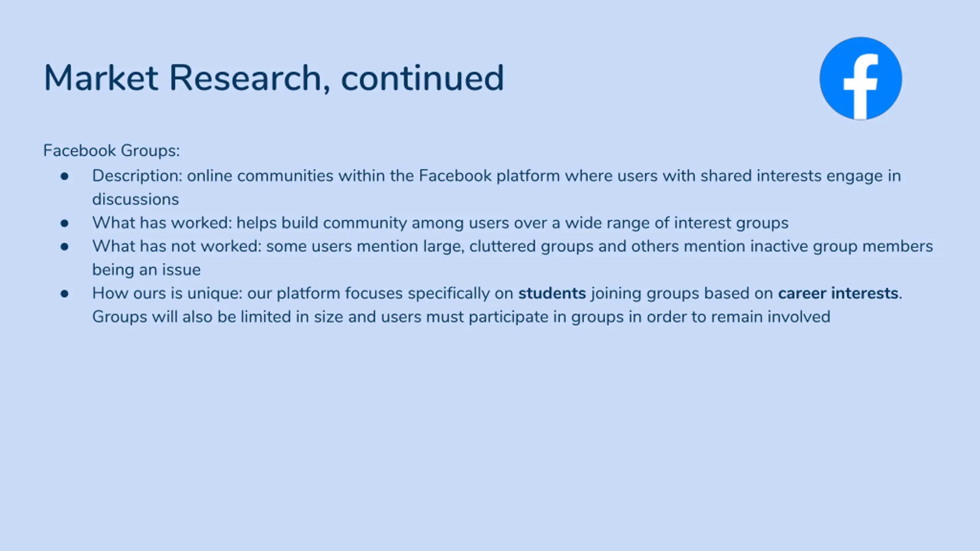Screen dimensions: 980x551
Task: Click the 'being an issue' text line
Action: [x=146, y=270]
